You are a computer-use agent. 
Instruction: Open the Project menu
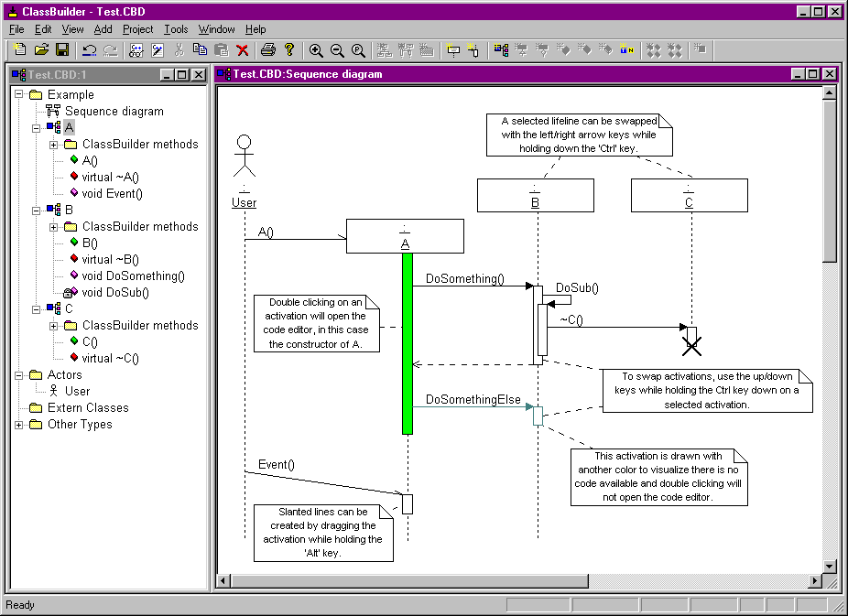[138, 29]
